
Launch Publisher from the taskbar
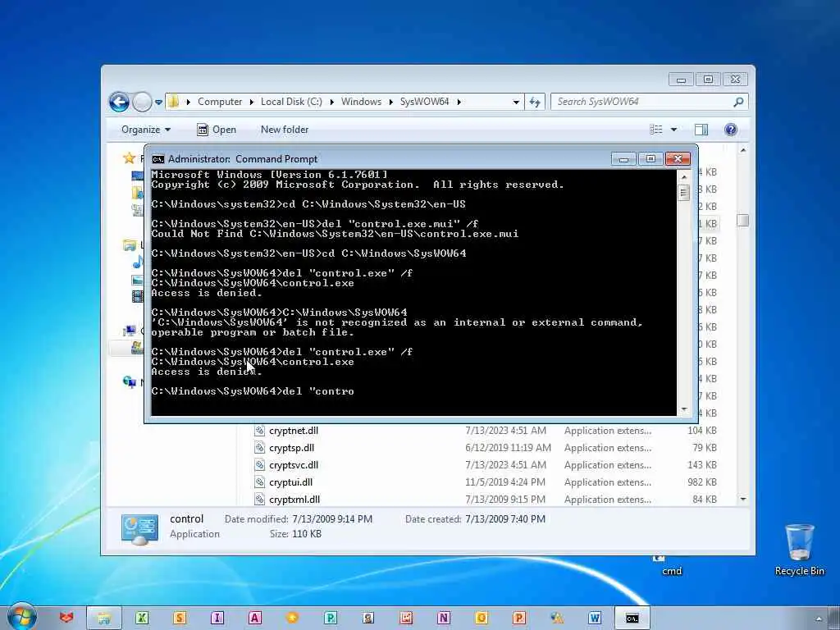[331, 619]
